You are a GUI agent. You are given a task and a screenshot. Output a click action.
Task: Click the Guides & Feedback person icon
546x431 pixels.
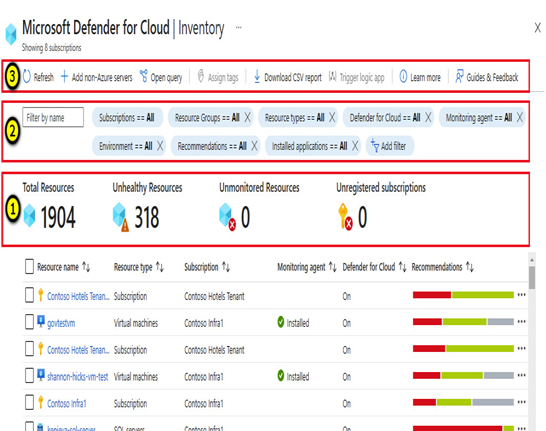pos(459,76)
